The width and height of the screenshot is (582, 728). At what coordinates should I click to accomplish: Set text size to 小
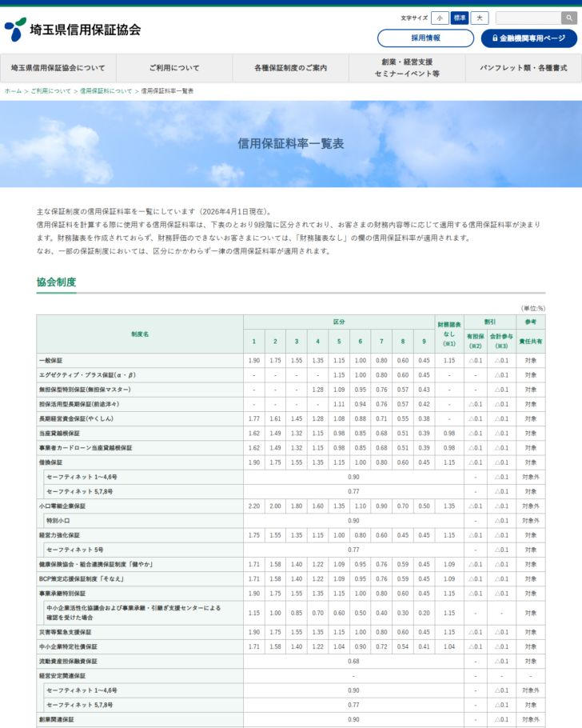tap(440, 18)
